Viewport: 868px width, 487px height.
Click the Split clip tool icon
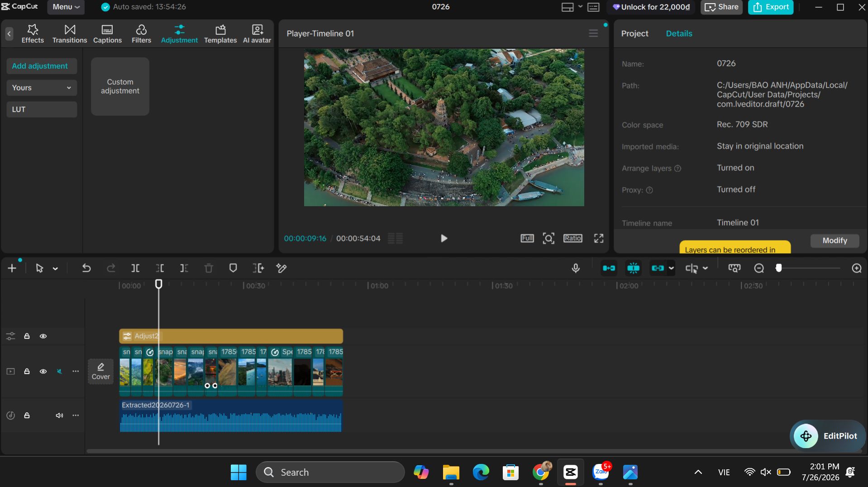(135, 268)
